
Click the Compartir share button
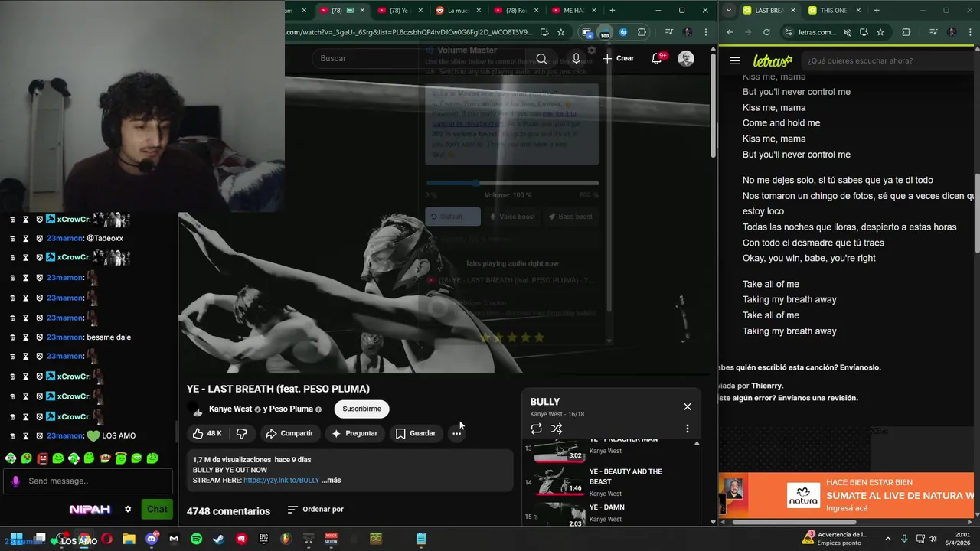(x=289, y=433)
